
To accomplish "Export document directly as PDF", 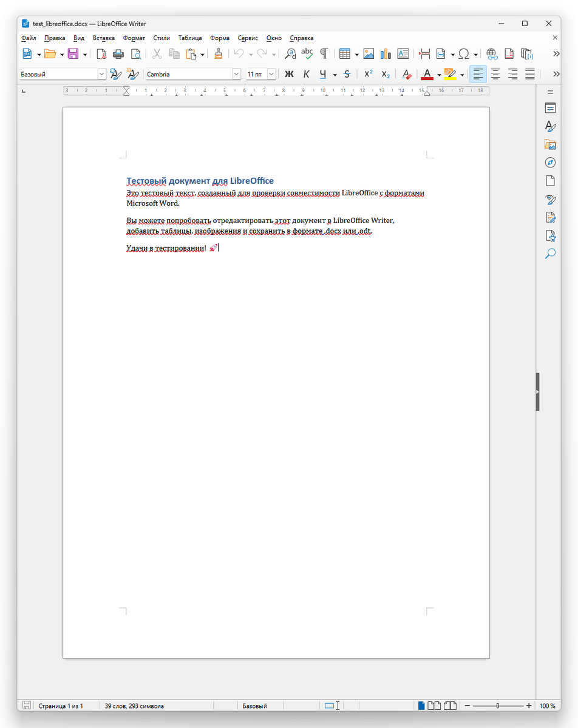I will coord(101,54).
